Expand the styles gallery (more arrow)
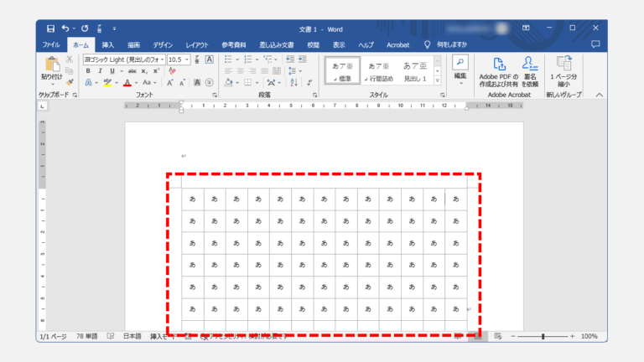This screenshot has height=362, width=644. point(438,80)
